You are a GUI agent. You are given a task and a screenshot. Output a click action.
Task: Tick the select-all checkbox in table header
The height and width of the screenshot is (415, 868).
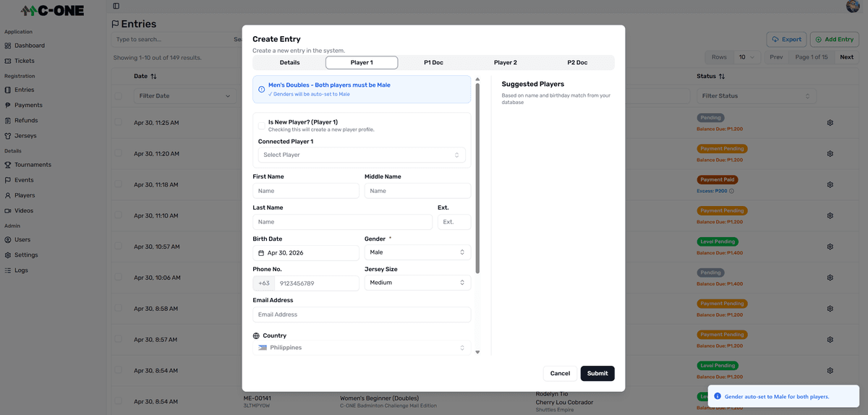(118, 95)
